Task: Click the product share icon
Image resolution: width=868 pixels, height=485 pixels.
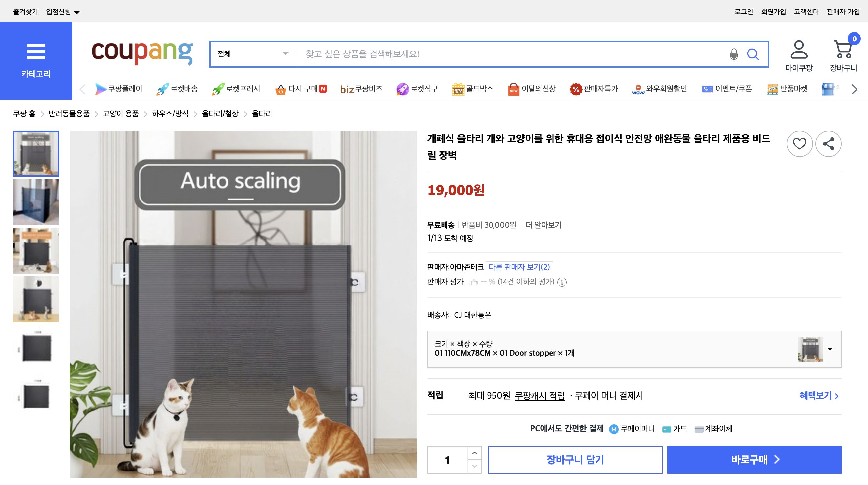Action: coord(828,143)
